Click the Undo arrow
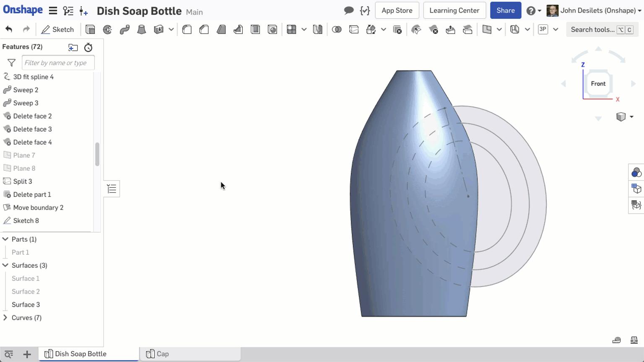 click(9, 28)
